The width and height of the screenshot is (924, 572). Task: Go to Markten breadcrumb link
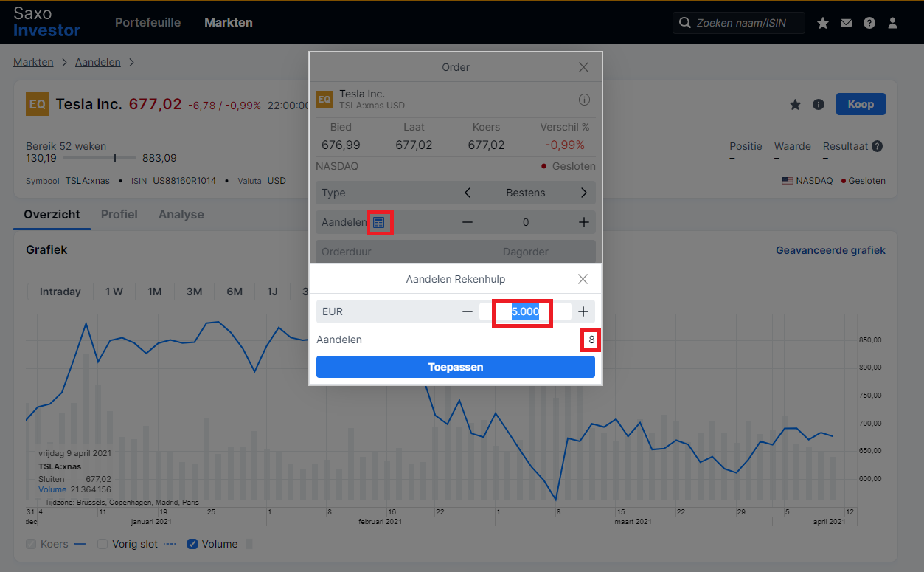tap(33, 62)
